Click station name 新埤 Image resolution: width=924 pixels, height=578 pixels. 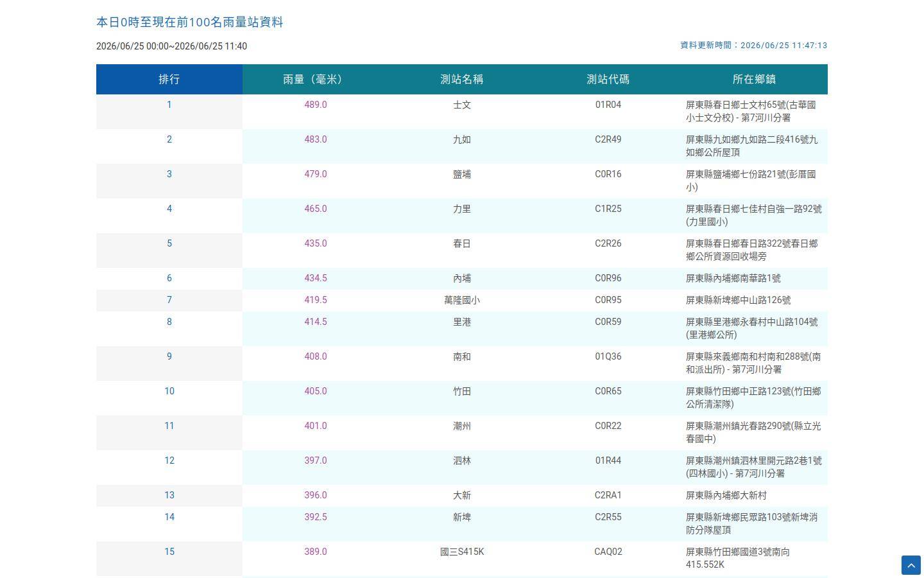pos(462,517)
